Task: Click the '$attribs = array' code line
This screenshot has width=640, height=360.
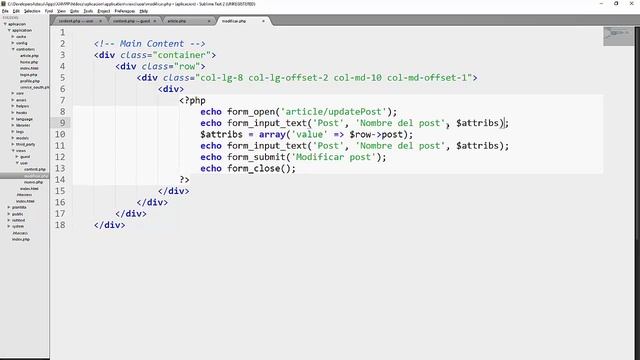Action: [x=307, y=135]
